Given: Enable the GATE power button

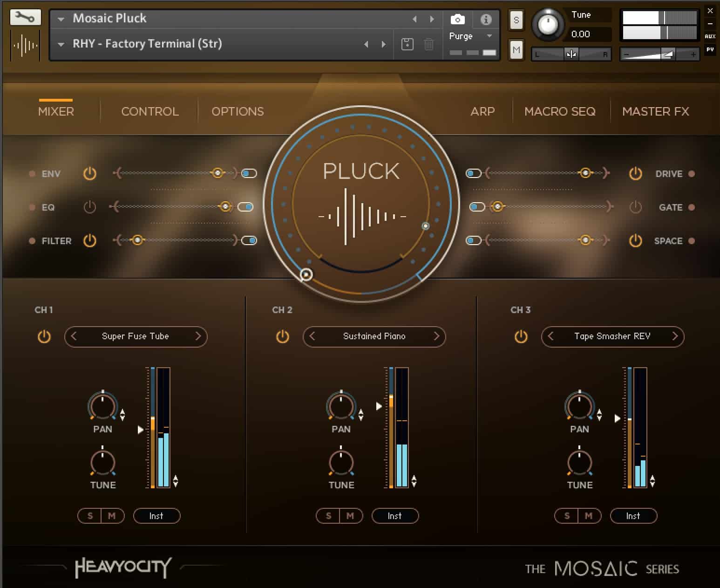Looking at the screenshot, I should coord(635,207).
